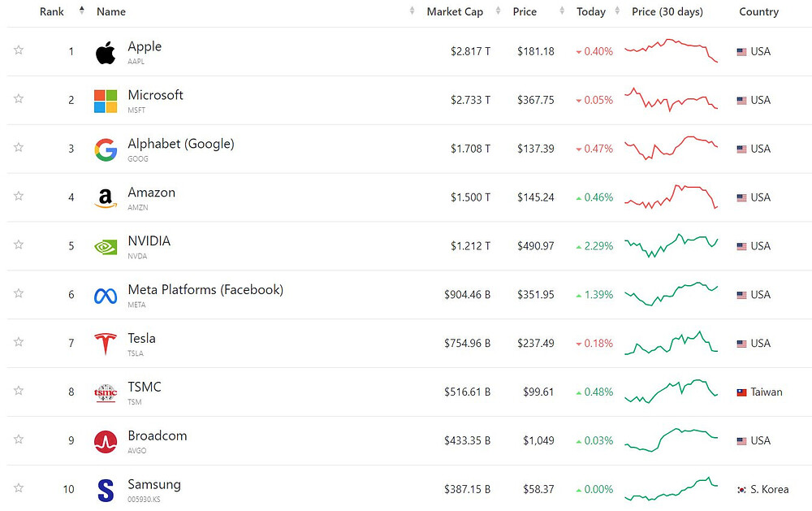Open Tesla 30-day price chart
This screenshot has height=511, width=812.
click(672, 343)
